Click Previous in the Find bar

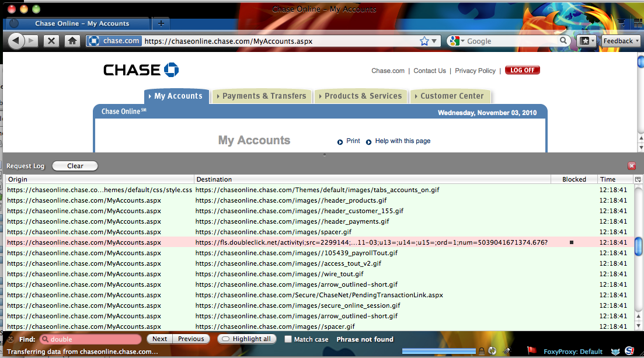click(191, 339)
